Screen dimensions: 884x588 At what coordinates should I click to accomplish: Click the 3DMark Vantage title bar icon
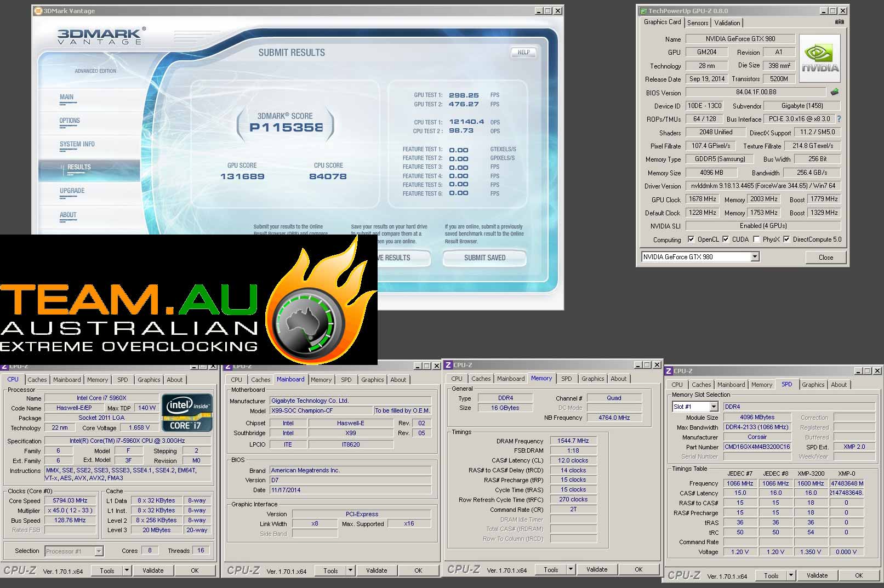[38, 10]
